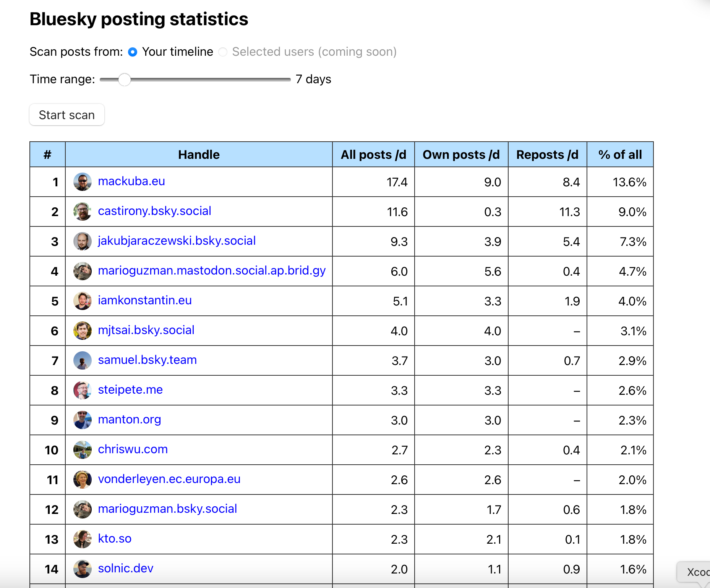
Task: Click the 'All posts /d' column header
Action: [x=373, y=155]
